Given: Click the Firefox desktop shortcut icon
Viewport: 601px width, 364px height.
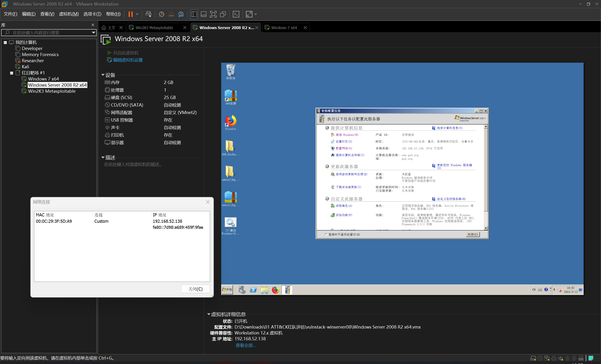Looking at the screenshot, I should tap(231, 123).
